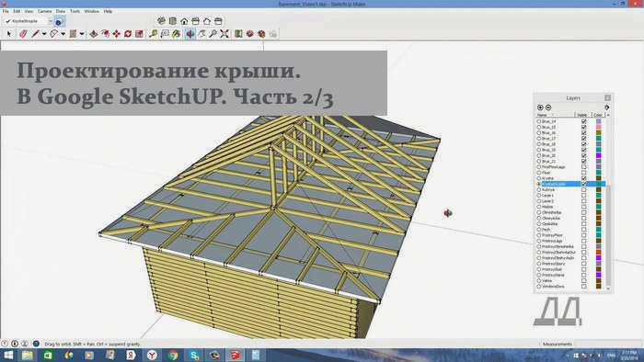Viewport: 644px width, 362px height.
Task: Open the Tools menu
Action: (x=75, y=11)
